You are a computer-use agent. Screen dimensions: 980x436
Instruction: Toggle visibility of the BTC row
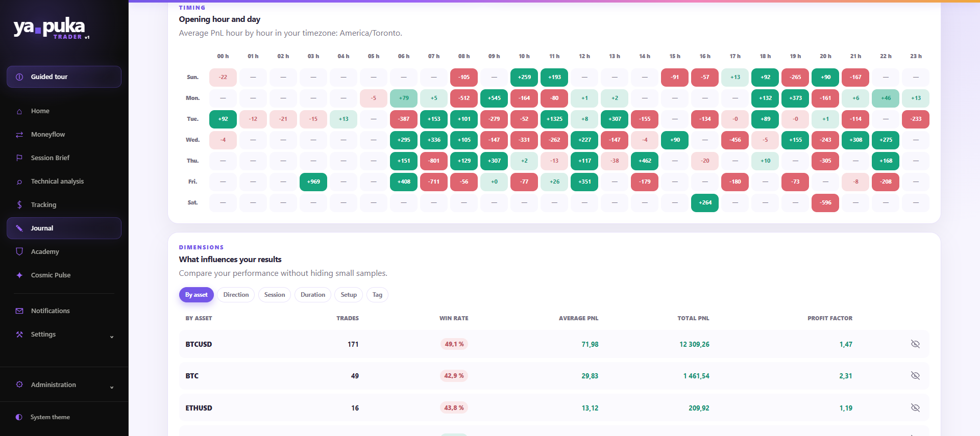tap(915, 376)
